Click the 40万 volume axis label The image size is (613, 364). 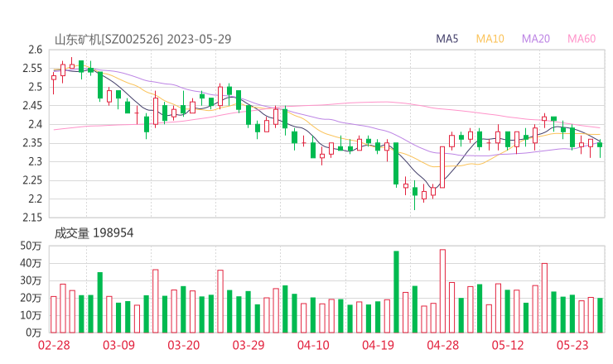pos(31,263)
